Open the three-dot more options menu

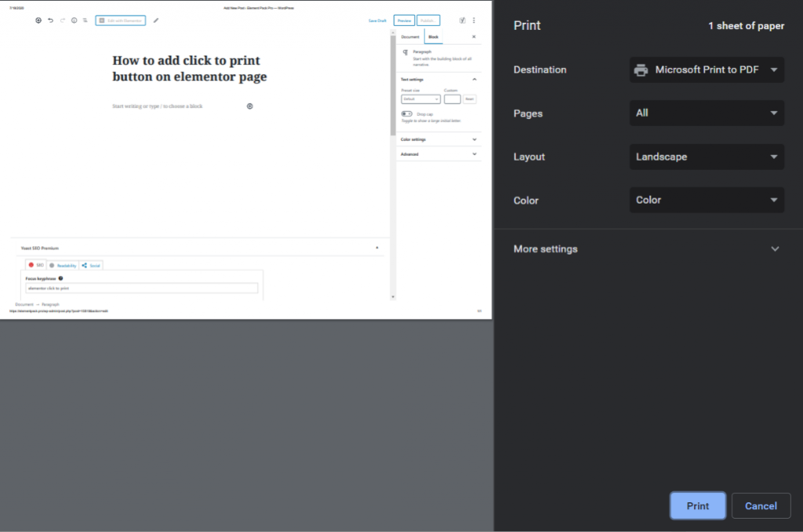click(474, 20)
